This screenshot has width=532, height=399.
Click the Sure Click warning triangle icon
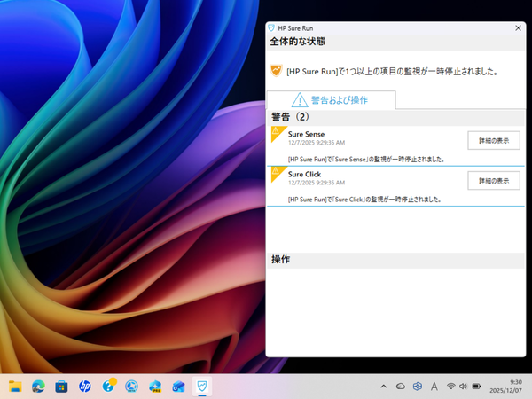pyautogui.click(x=276, y=172)
